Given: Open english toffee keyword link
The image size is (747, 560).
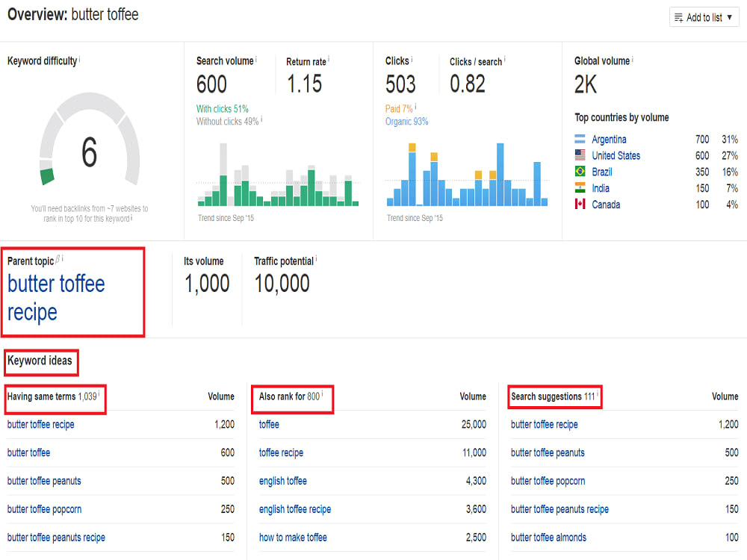Looking at the screenshot, I should click(283, 481).
